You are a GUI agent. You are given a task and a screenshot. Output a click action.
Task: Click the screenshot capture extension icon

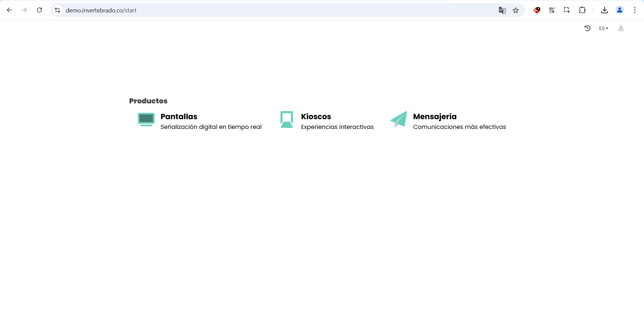567,10
